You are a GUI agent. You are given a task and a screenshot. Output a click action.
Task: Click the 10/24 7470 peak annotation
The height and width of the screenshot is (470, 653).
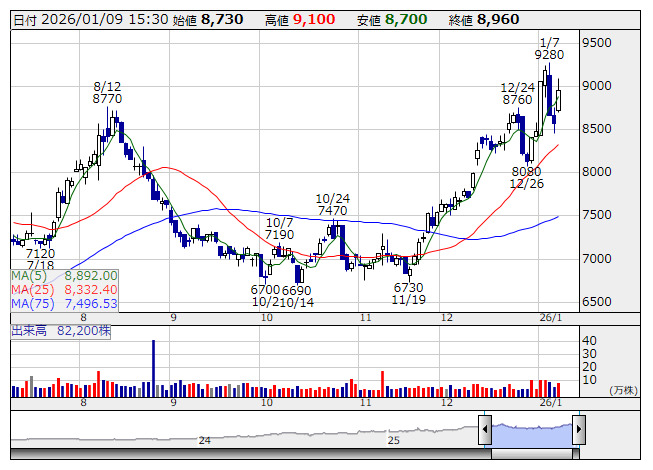(x=331, y=205)
